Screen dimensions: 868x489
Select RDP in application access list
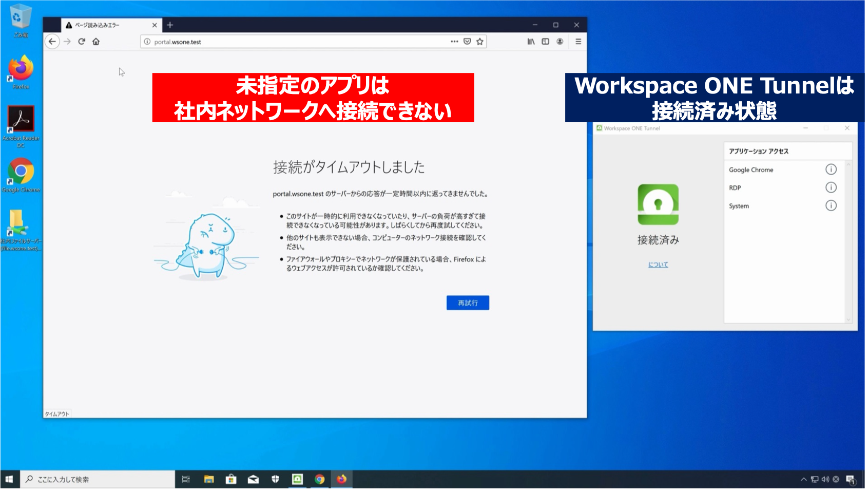click(735, 188)
